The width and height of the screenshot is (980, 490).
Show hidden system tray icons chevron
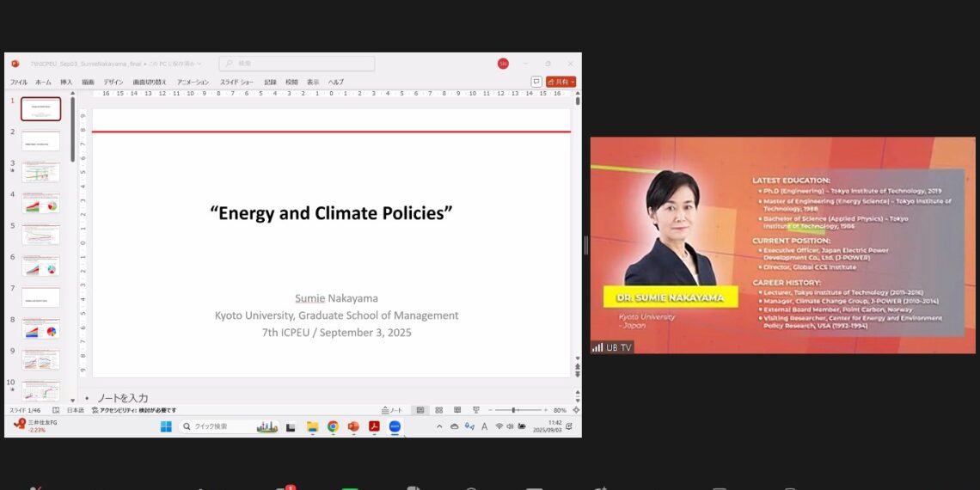pos(439,426)
